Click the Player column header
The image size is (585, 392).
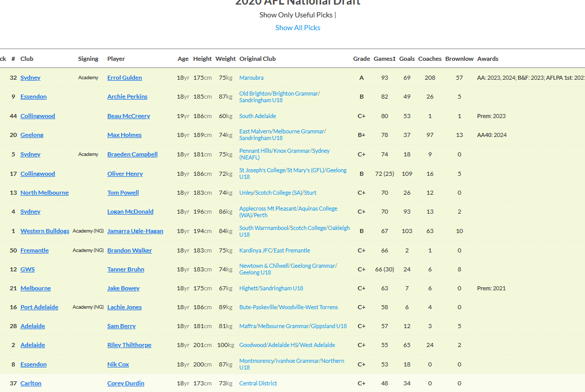[x=116, y=59]
